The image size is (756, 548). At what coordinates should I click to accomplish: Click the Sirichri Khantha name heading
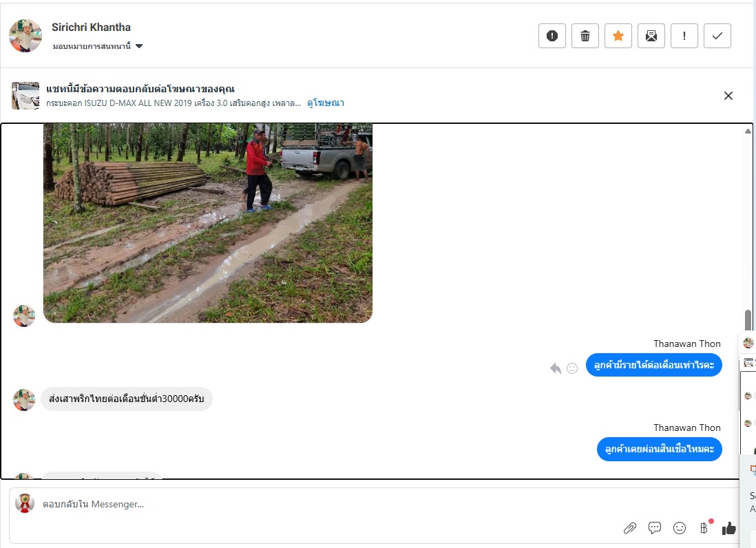tap(91, 28)
